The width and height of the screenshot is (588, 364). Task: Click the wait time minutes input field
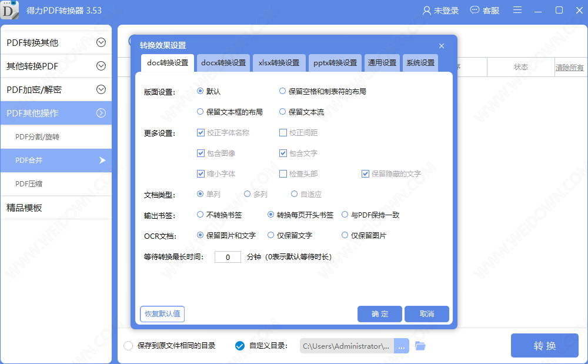tap(228, 257)
